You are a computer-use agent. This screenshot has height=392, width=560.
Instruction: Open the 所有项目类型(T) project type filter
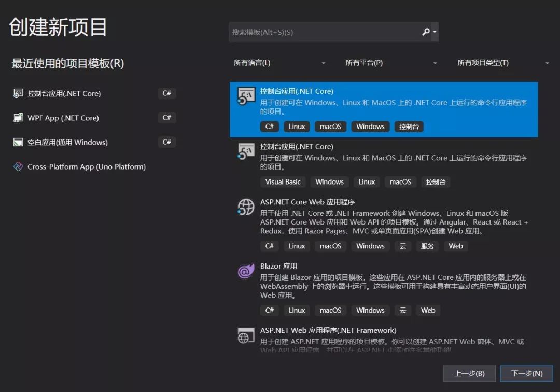[x=503, y=63]
